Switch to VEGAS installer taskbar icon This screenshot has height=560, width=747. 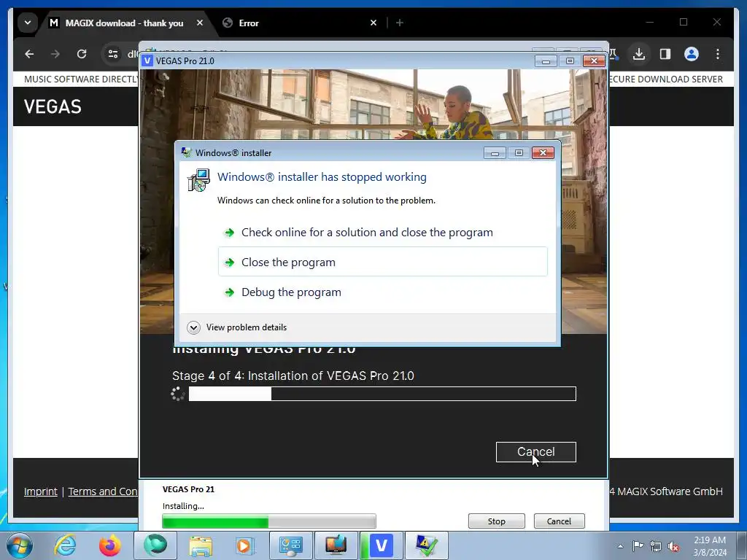(381, 545)
